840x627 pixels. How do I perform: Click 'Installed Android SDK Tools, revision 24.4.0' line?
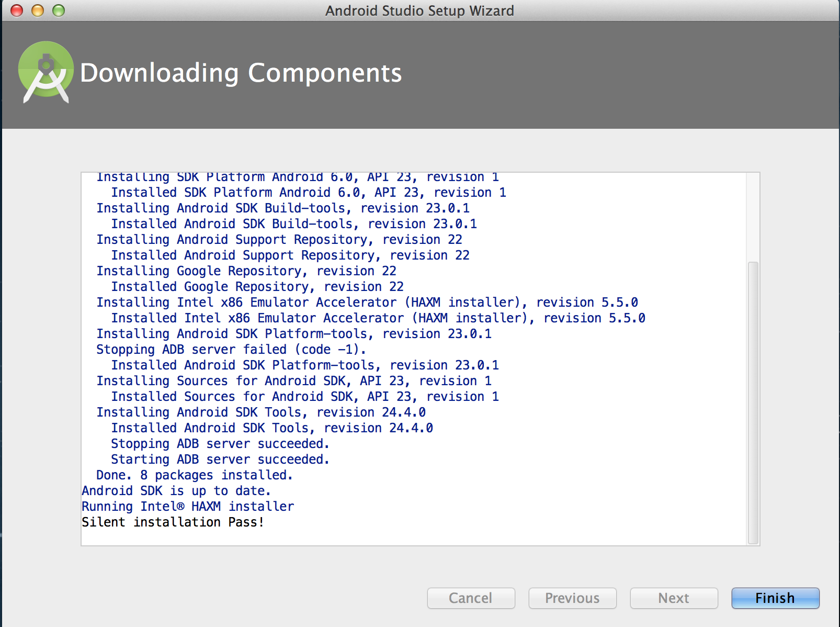(x=272, y=428)
